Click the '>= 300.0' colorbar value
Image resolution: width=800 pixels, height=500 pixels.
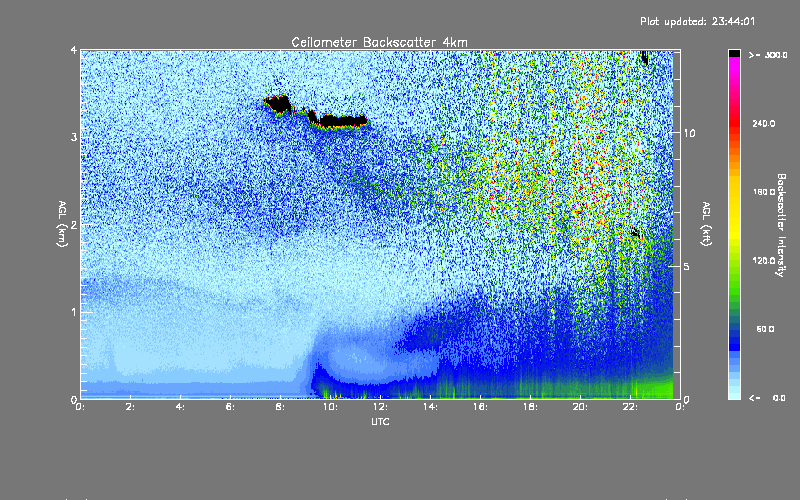coord(768,55)
